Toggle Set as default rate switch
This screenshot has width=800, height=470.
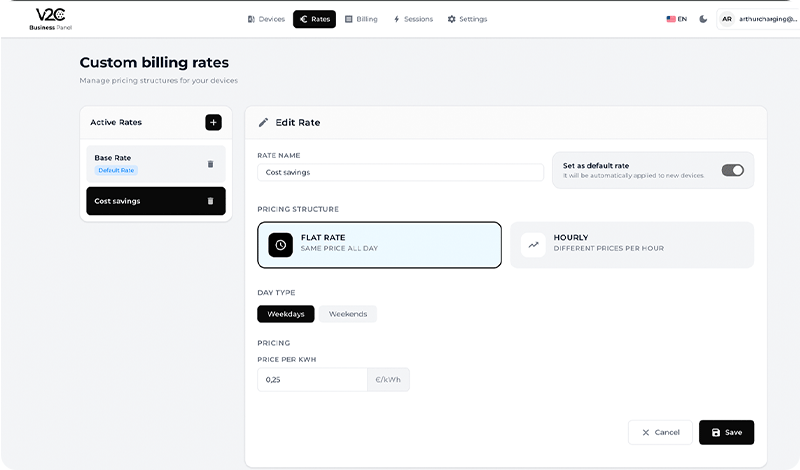[732, 170]
